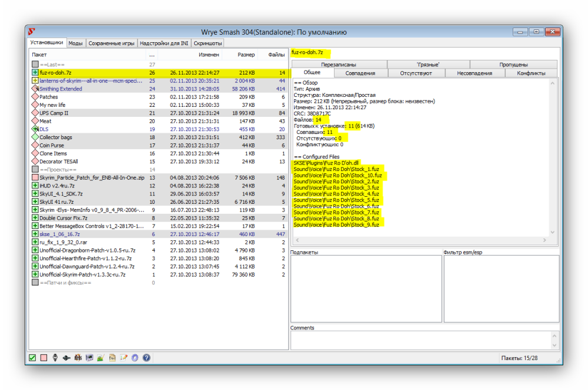Click the diamond icon beside Clone Items
The height and width of the screenshot is (390, 588).
(x=35, y=153)
